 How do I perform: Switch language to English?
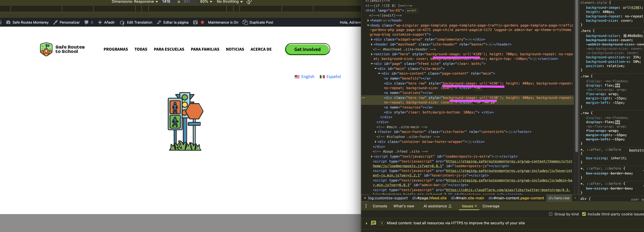point(308,77)
